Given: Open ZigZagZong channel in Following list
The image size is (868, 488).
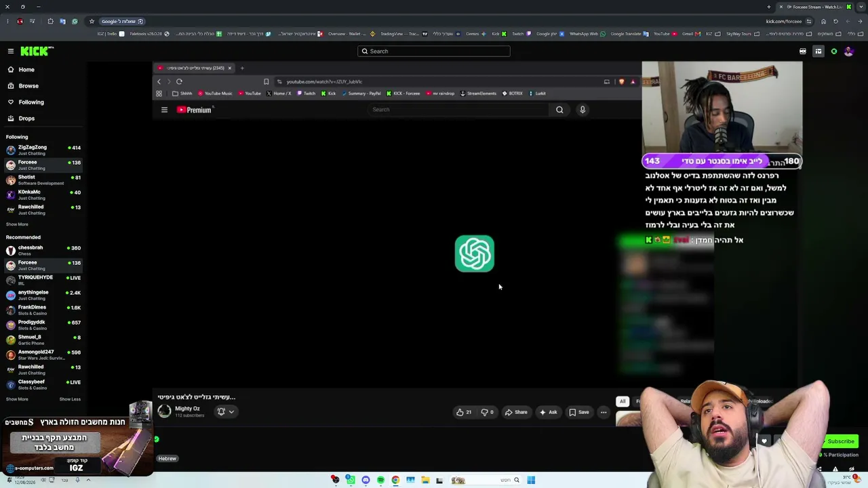Looking at the screenshot, I should tap(43, 150).
